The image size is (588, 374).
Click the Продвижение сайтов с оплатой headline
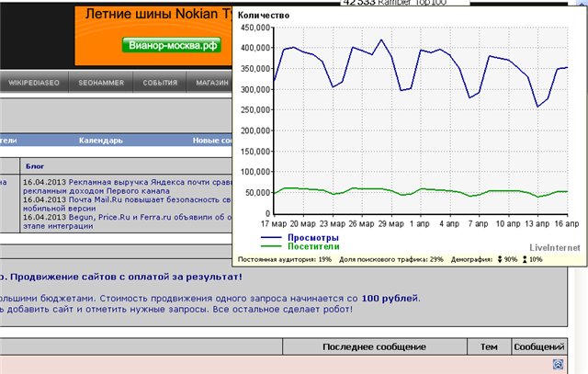click(126, 277)
